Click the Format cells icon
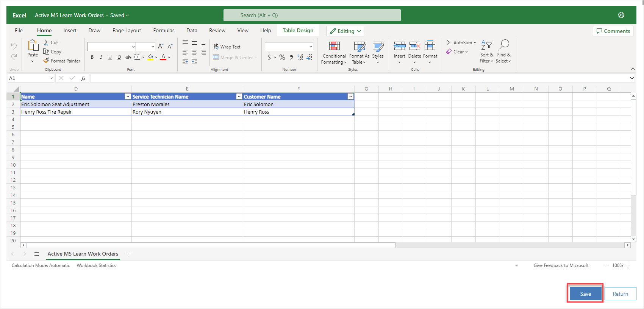Image resolution: width=644 pixels, height=309 pixels. (430, 45)
